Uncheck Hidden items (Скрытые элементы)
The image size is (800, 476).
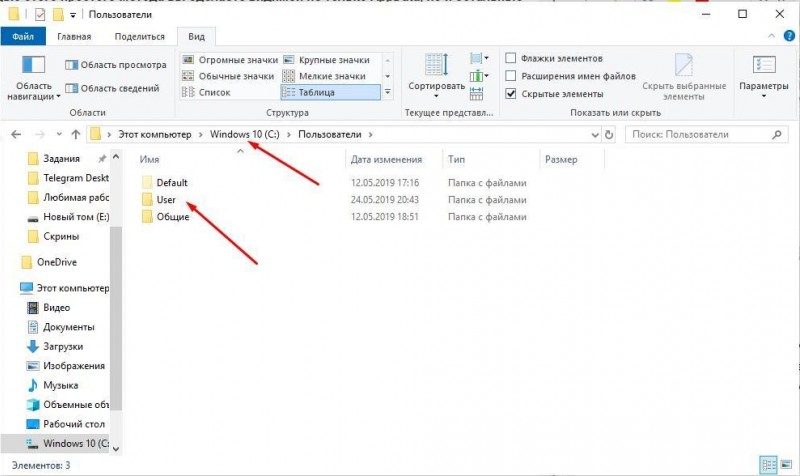click(x=554, y=94)
